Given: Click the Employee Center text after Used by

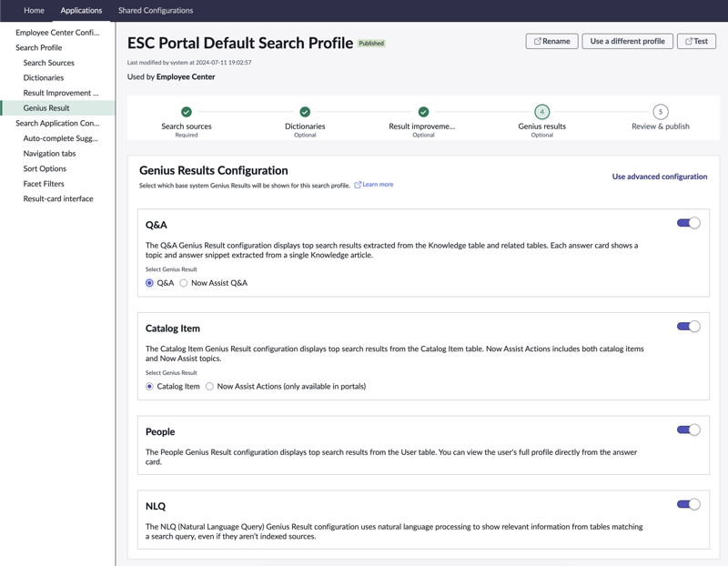Looking at the screenshot, I should tap(186, 76).
